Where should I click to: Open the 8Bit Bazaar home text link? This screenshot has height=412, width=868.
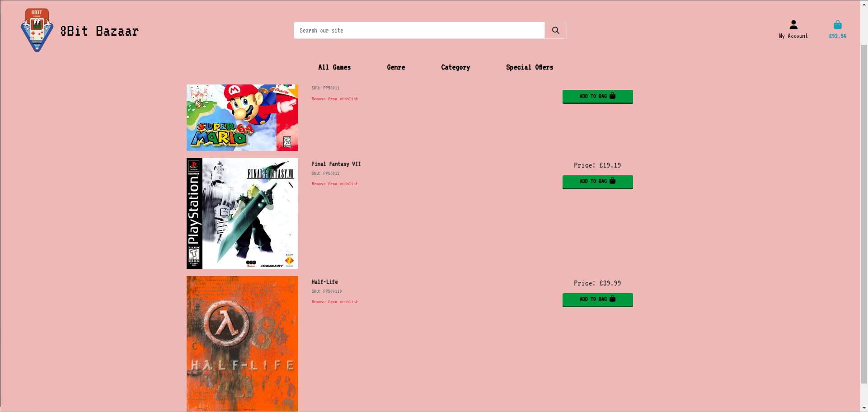[99, 31]
